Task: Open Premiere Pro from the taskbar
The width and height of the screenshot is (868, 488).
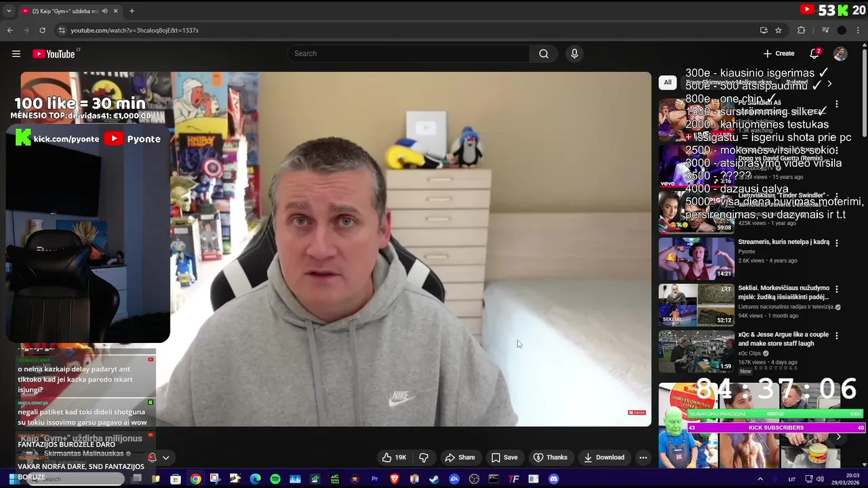Action: (374, 479)
